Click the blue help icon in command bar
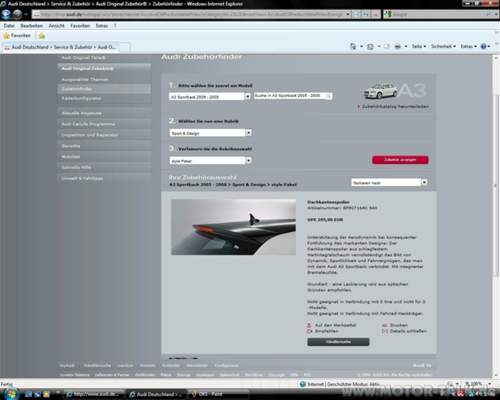Image resolution: width=500 pixels, height=400 pixels. click(x=483, y=46)
